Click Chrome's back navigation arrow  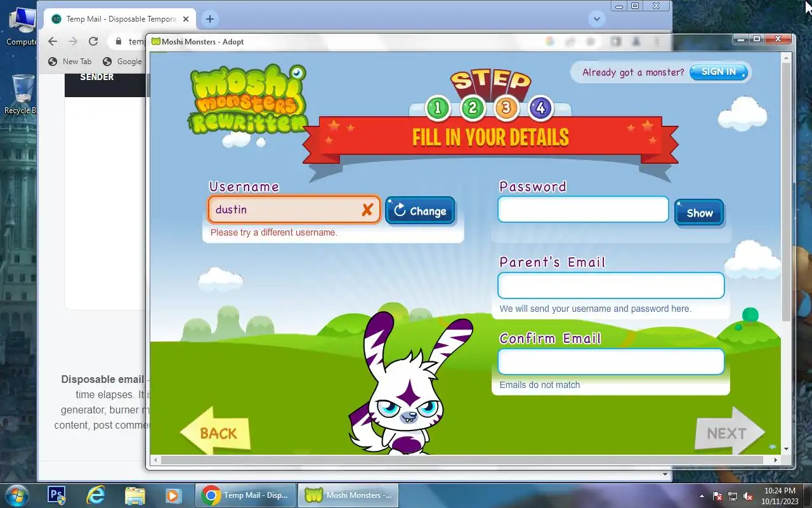pyautogui.click(x=53, y=41)
